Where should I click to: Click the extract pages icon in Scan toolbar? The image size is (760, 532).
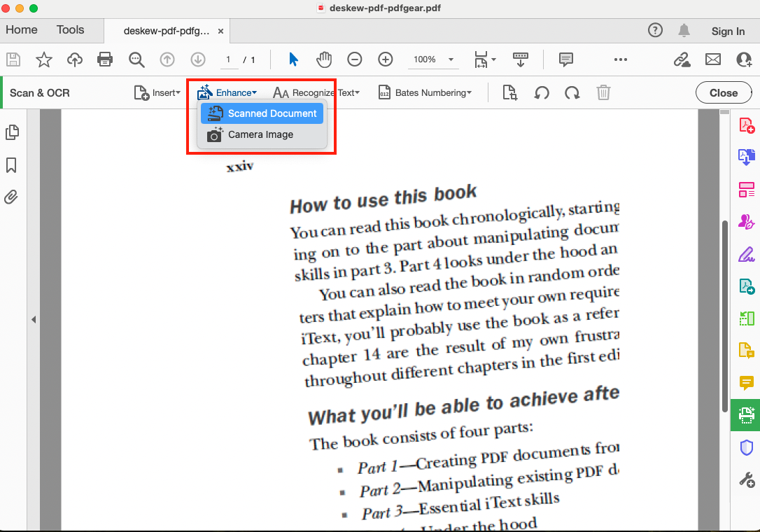click(510, 92)
